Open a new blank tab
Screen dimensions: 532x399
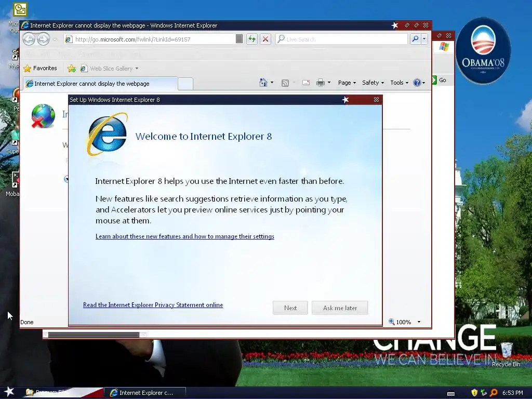coord(185,84)
